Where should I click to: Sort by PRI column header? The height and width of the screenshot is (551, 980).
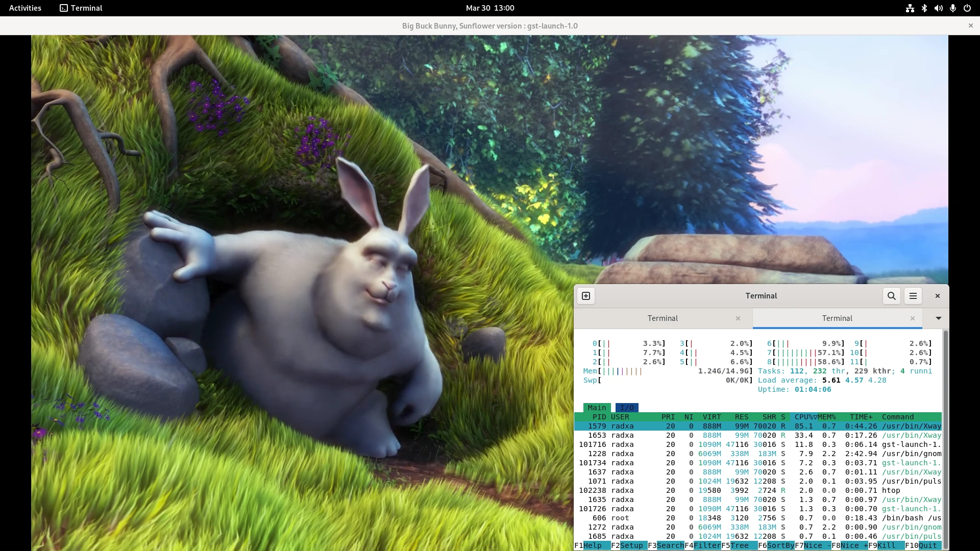pos(668,417)
